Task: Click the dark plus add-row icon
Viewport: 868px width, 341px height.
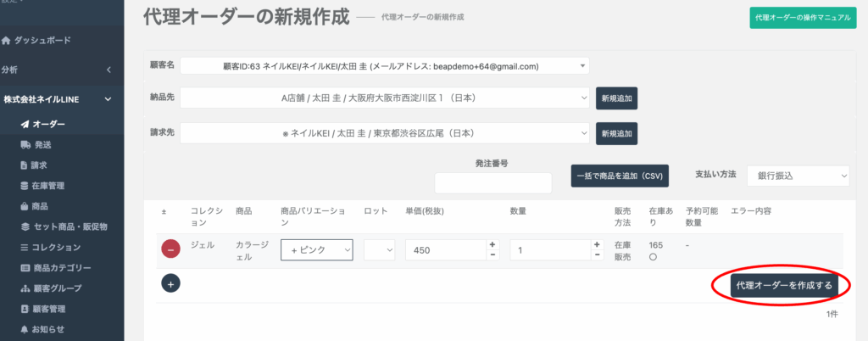Action: (x=170, y=284)
